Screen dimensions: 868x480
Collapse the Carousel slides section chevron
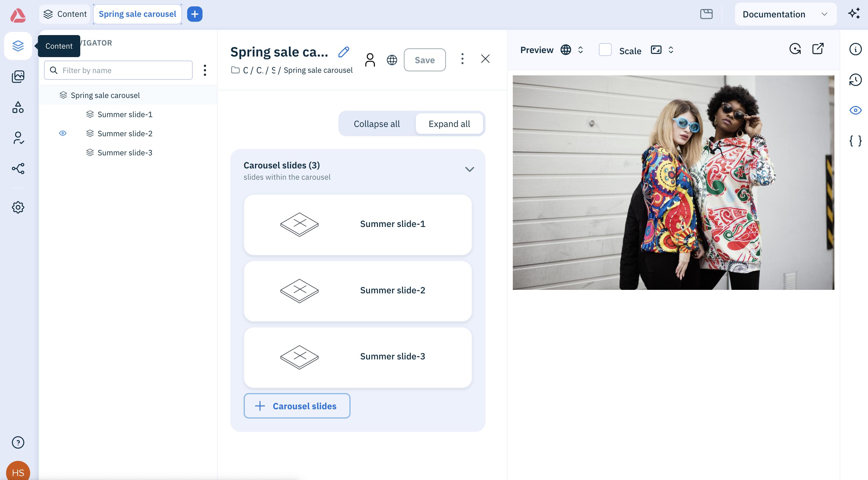pos(469,169)
